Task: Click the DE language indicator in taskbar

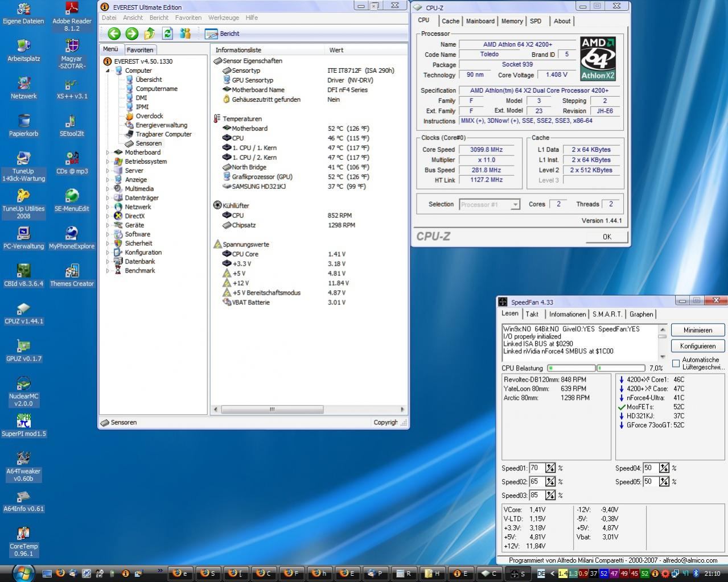Action: pos(541,573)
